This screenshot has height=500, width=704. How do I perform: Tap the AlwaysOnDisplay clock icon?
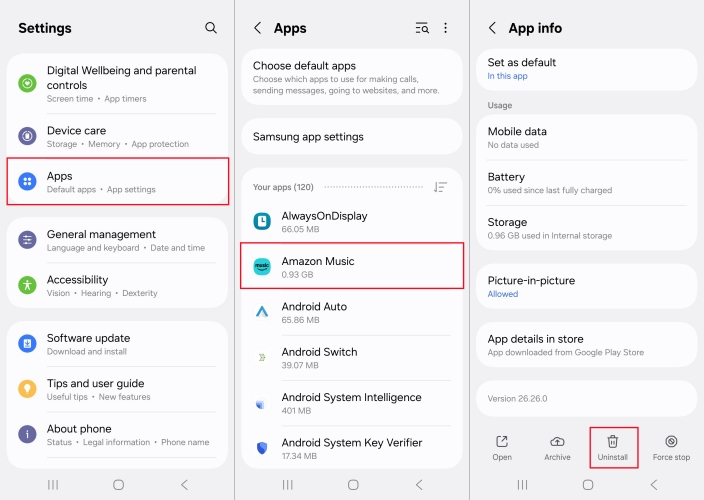(262, 221)
